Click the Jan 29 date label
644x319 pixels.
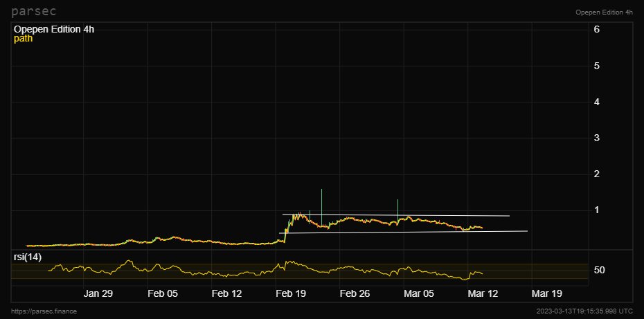point(98,293)
